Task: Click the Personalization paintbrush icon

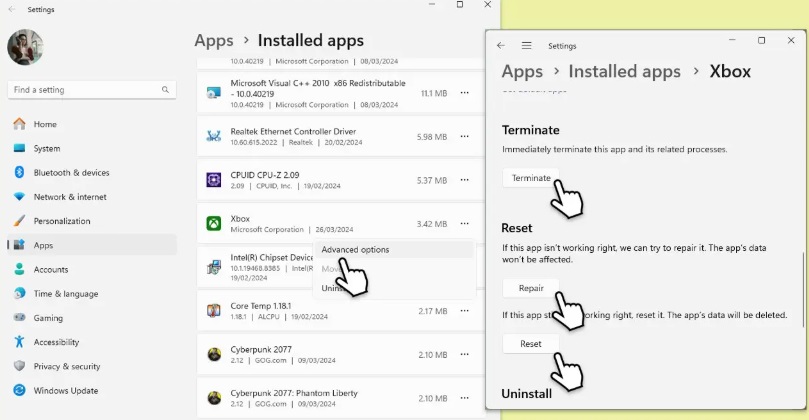Action: (19, 221)
